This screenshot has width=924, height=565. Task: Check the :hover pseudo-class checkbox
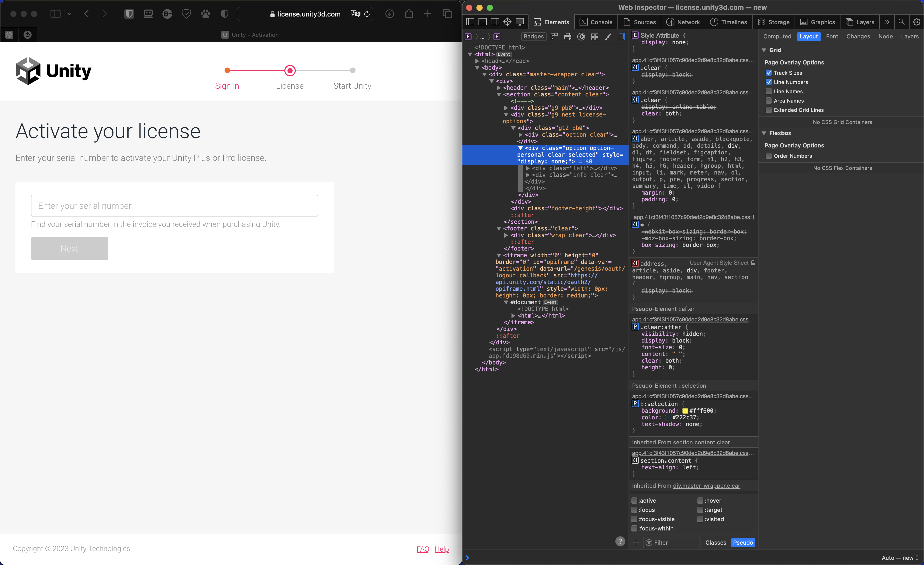pos(700,500)
